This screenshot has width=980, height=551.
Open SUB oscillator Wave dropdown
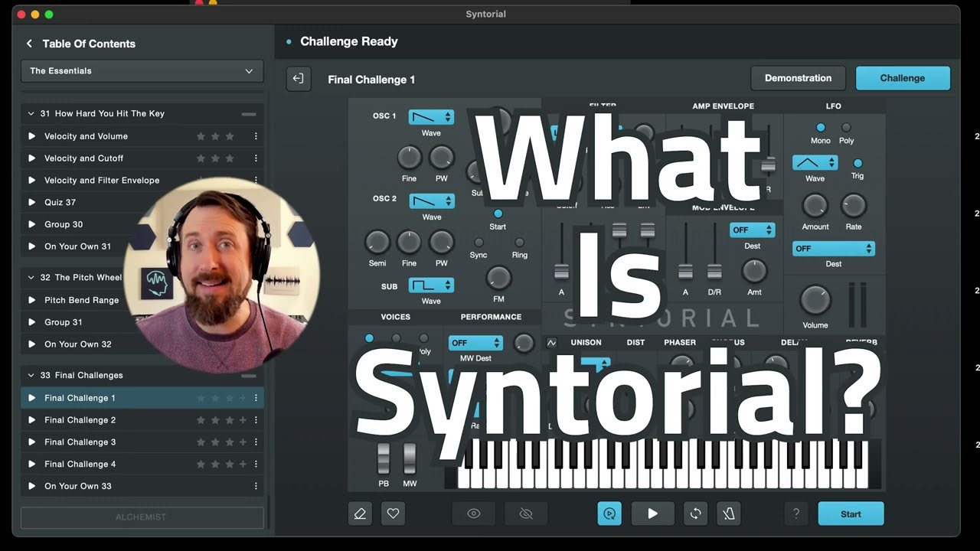point(431,285)
